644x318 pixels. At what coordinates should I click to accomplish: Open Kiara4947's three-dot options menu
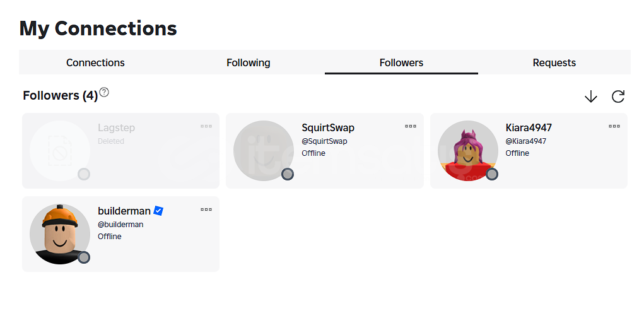click(x=614, y=126)
